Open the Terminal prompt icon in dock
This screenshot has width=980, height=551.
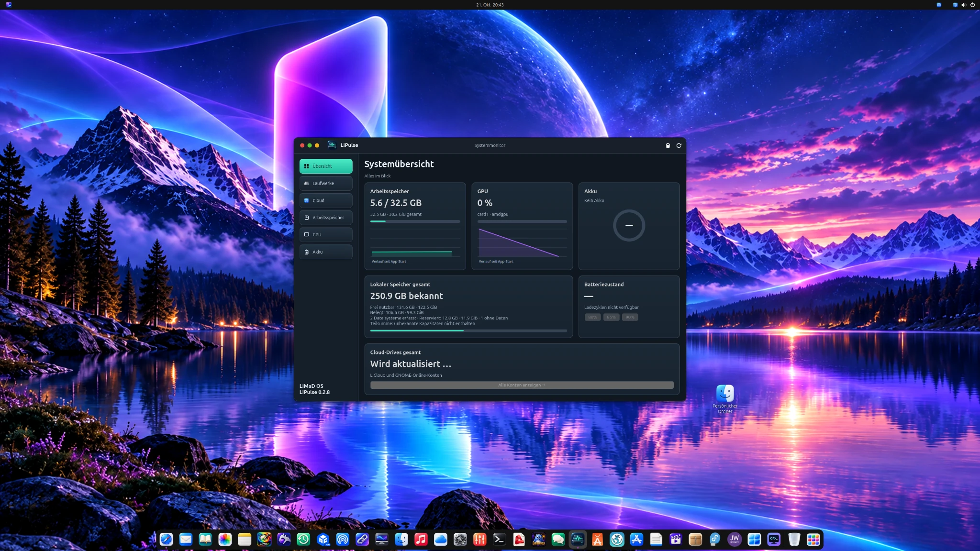(x=499, y=540)
